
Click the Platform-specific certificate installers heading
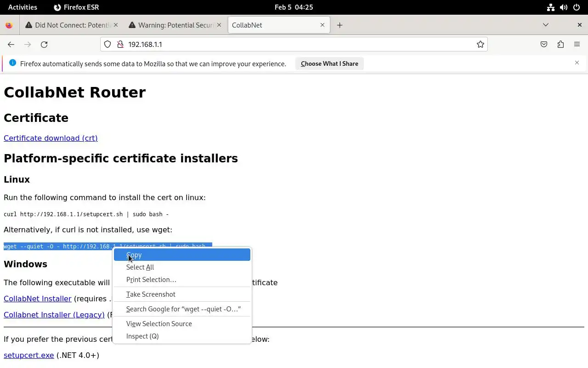(121, 158)
